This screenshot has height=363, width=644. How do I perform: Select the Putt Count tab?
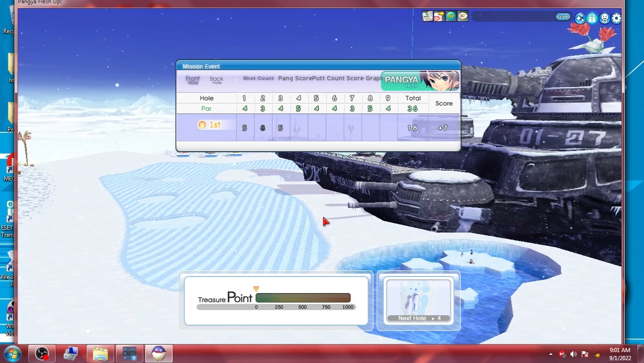[328, 78]
